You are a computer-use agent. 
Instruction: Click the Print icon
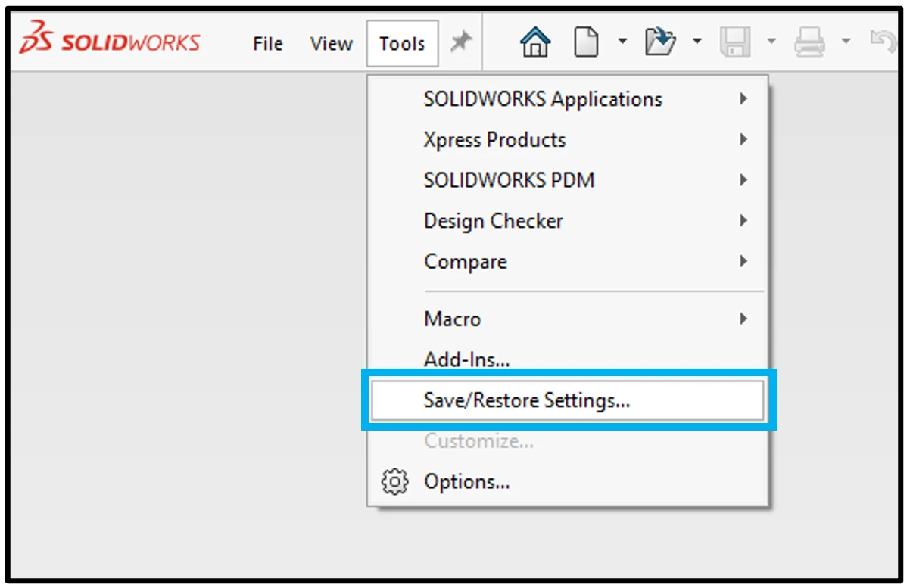pyautogui.click(x=809, y=42)
